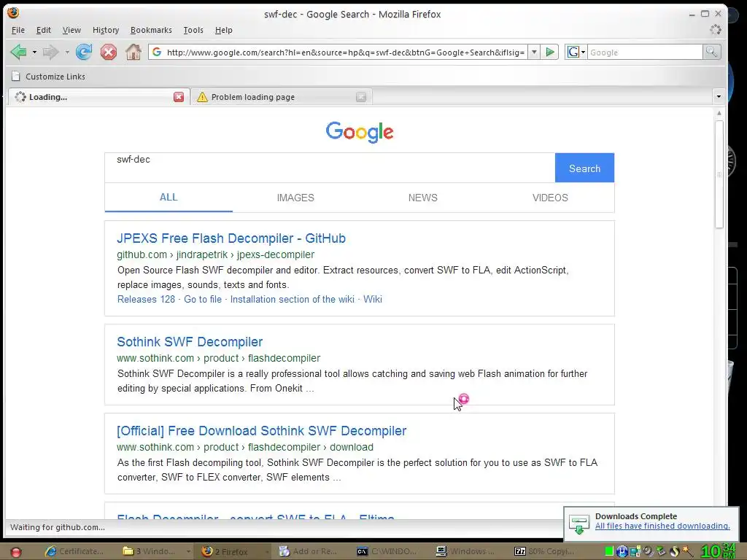Click the Google favicon in address bar

(x=157, y=52)
